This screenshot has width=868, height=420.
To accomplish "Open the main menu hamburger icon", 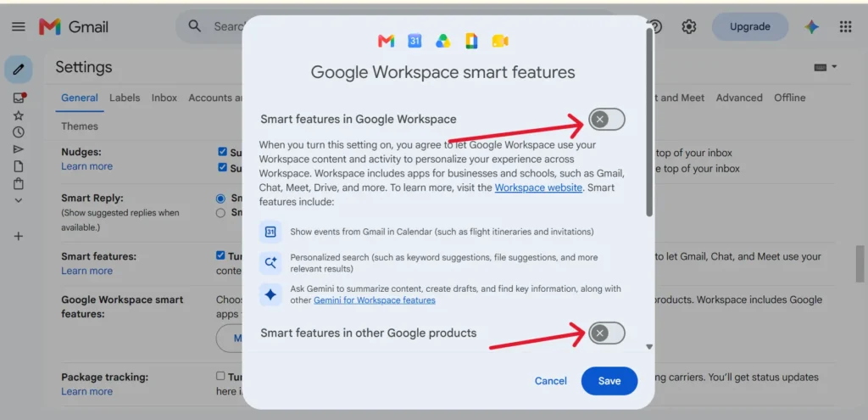I will [x=19, y=26].
